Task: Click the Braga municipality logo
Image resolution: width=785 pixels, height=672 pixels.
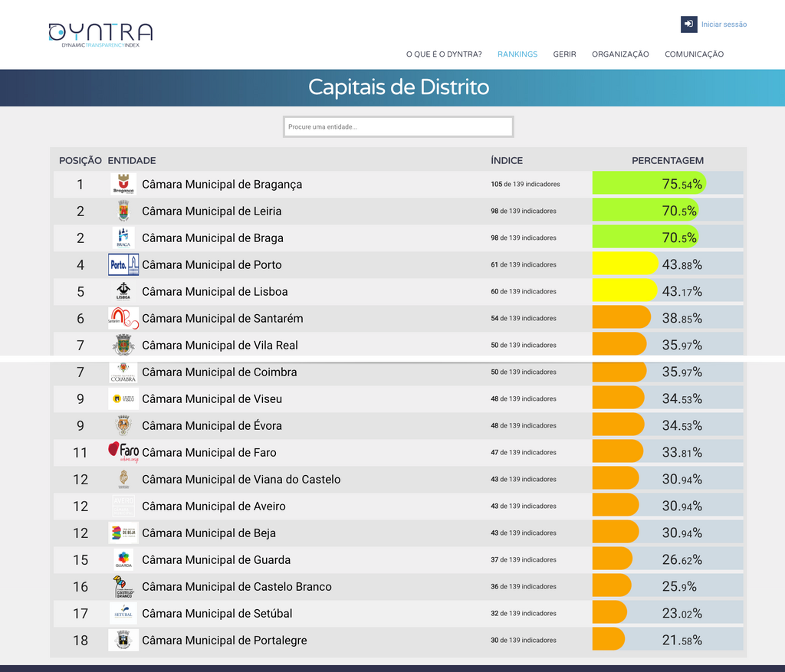Action: [123, 238]
